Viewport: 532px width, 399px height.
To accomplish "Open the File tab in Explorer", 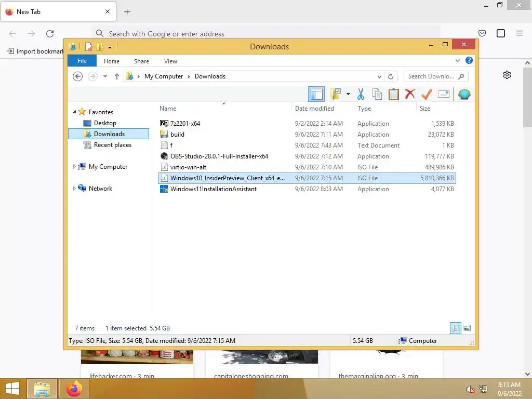I will coord(82,61).
